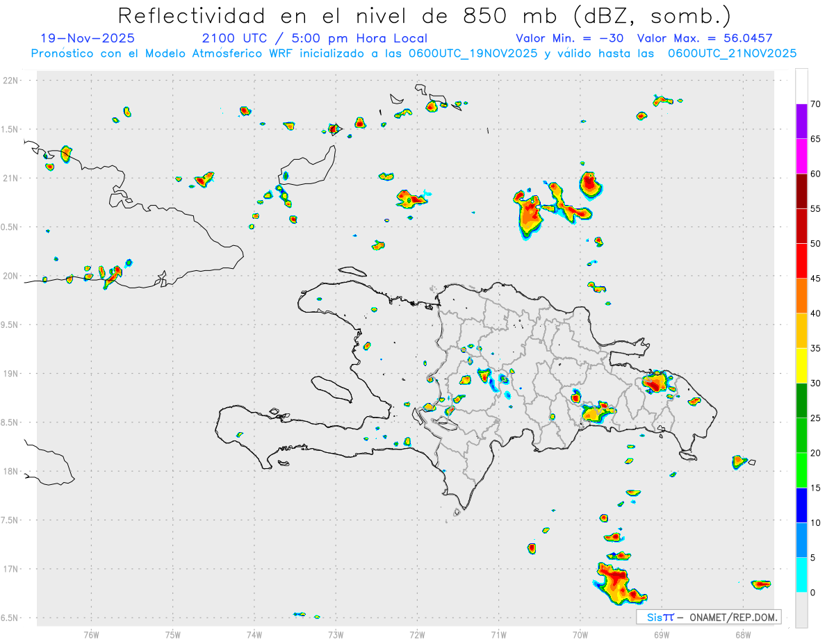
Task: Click the colorbar tick label '15'
Action: (815, 488)
